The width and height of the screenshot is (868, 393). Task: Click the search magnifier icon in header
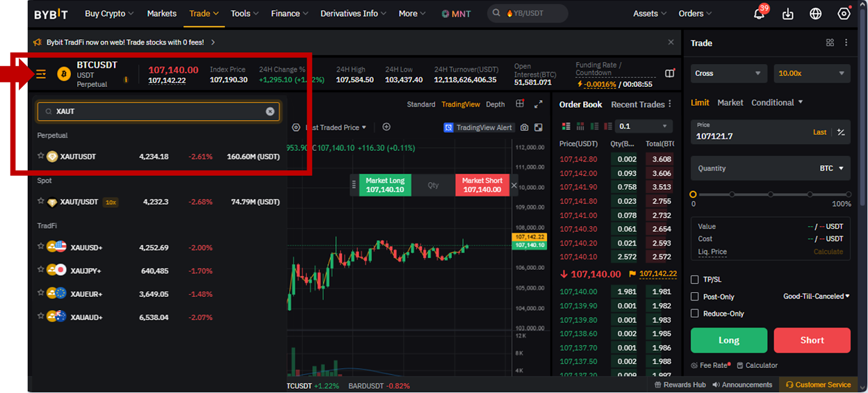496,13
